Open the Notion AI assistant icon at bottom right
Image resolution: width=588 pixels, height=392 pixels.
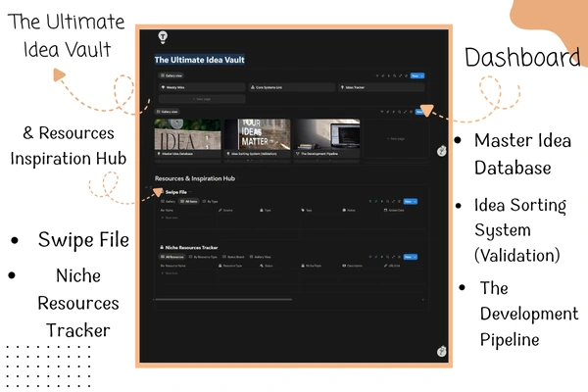point(441,352)
